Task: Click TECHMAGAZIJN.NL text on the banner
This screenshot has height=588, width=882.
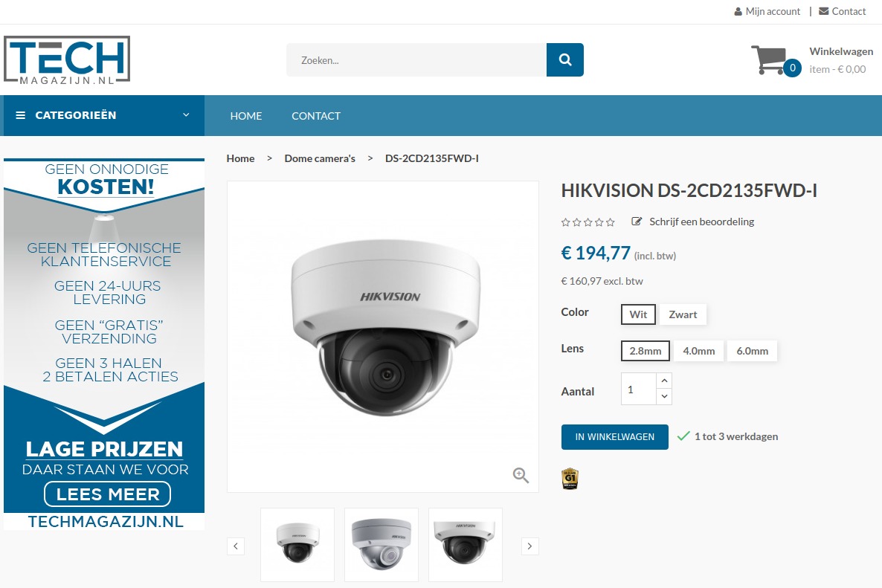Action: click(x=106, y=522)
